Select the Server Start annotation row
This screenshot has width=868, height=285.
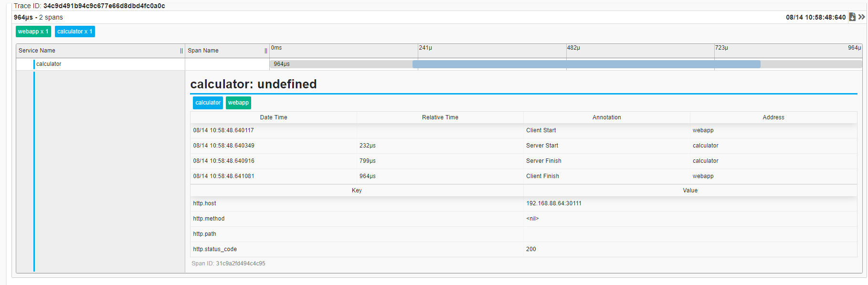pyautogui.click(x=542, y=146)
